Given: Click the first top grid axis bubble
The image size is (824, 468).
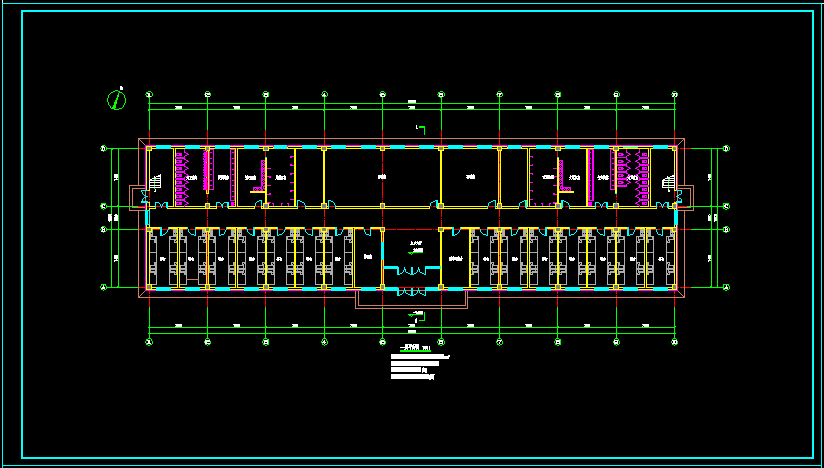Looking at the screenshot, I should [149, 95].
